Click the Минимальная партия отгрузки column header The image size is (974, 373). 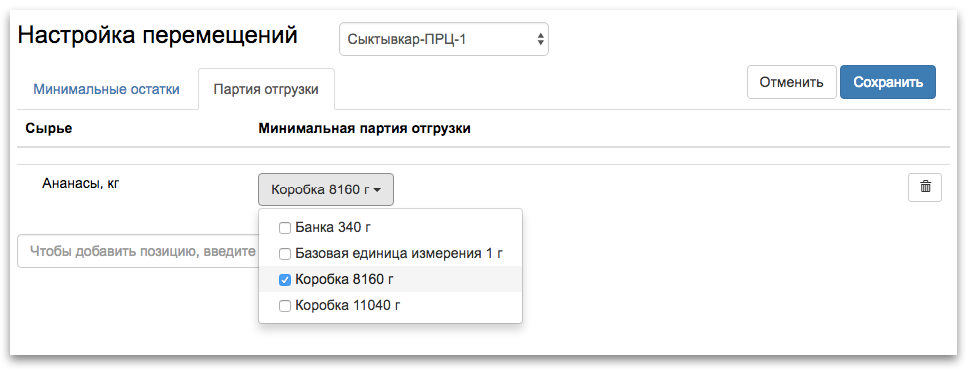tap(365, 129)
